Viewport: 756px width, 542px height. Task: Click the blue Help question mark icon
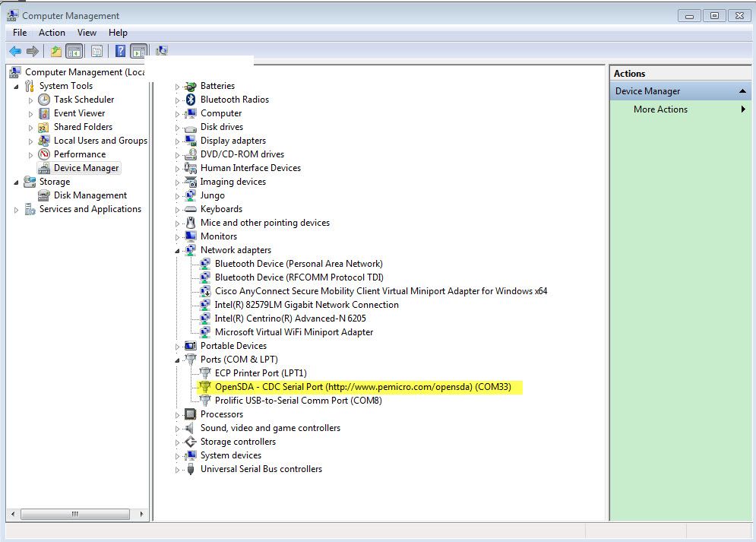pyautogui.click(x=121, y=51)
